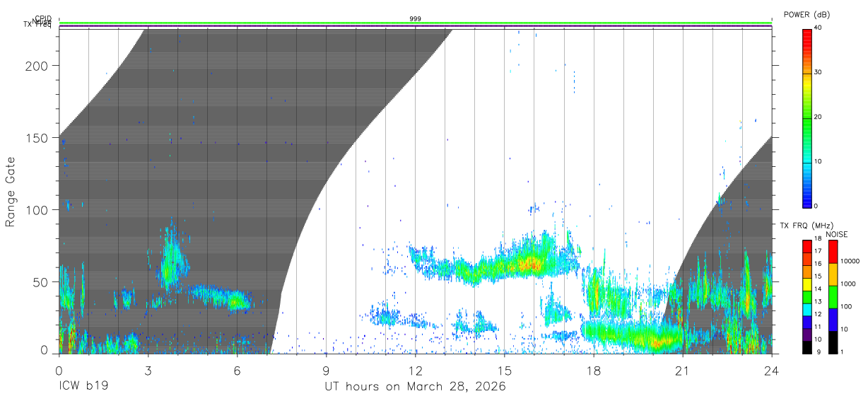Click the purple TX Freq strip above plot

click(415, 26)
